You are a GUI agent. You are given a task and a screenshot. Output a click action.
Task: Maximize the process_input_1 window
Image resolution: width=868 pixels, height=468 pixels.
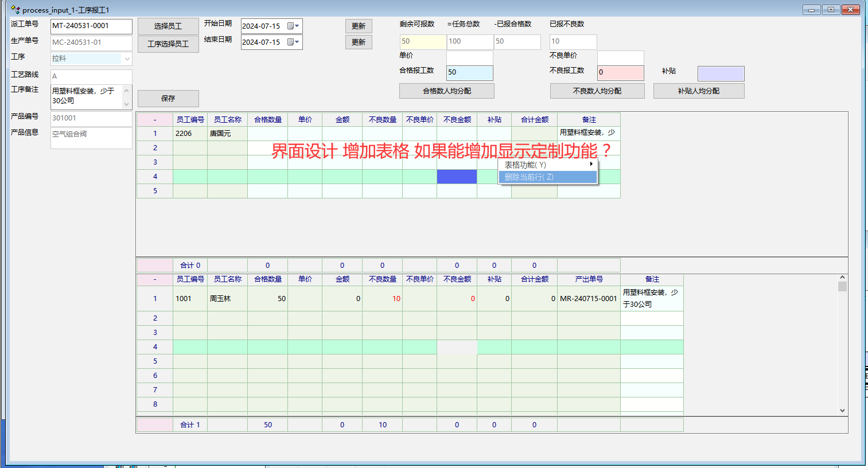(830, 10)
